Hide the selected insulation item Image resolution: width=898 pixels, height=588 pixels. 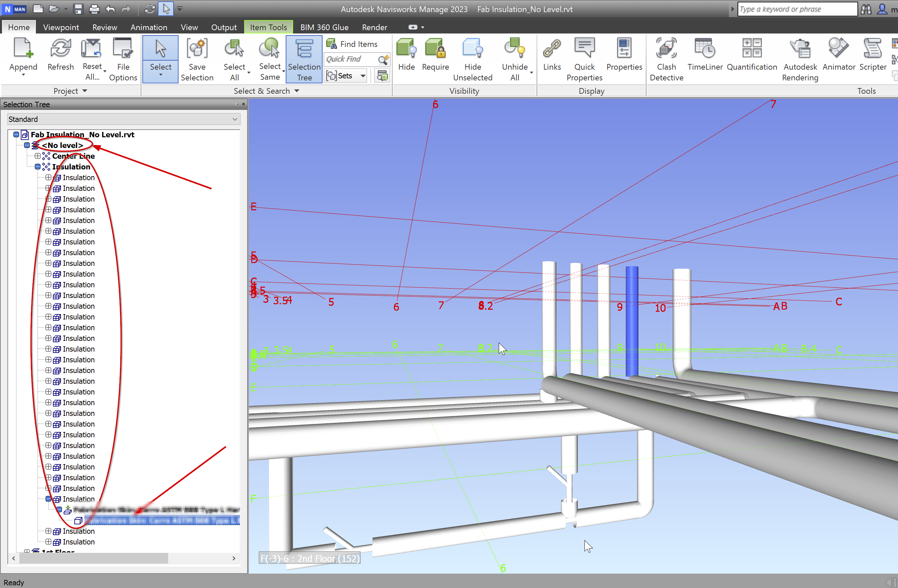click(406, 56)
